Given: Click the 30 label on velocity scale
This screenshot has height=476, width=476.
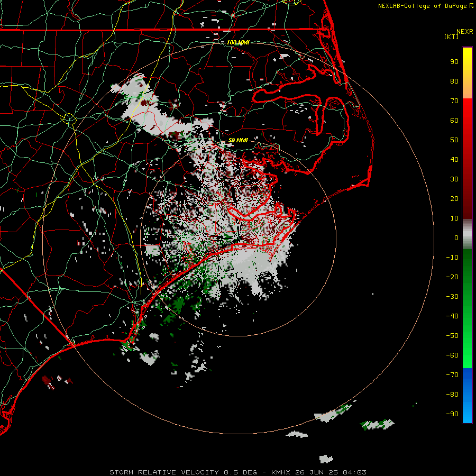Looking at the screenshot, I should pos(454,179).
